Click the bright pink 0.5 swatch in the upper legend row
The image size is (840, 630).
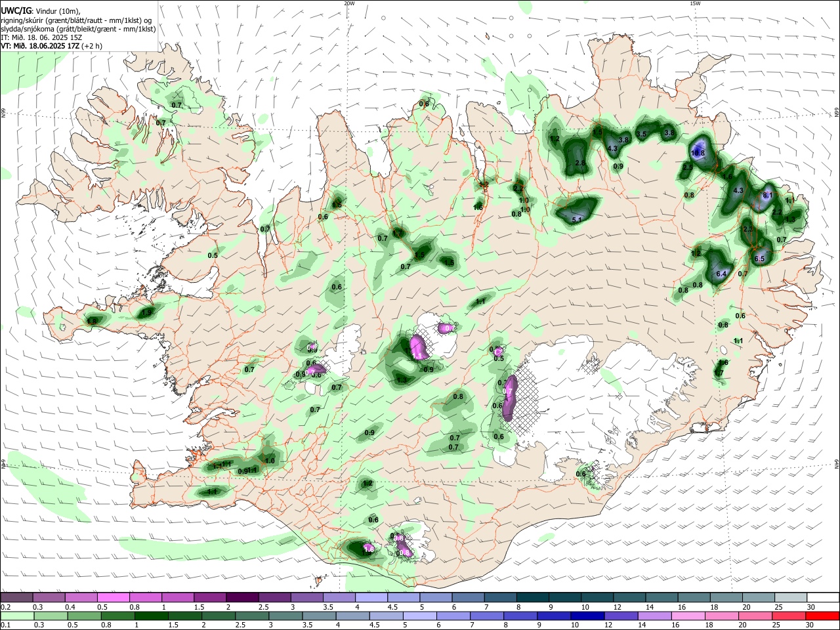(113, 598)
